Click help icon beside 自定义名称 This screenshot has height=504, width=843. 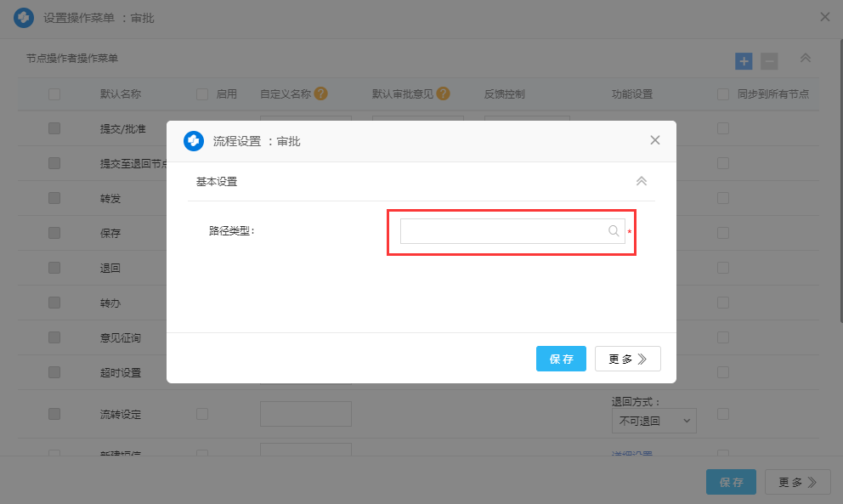point(320,94)
